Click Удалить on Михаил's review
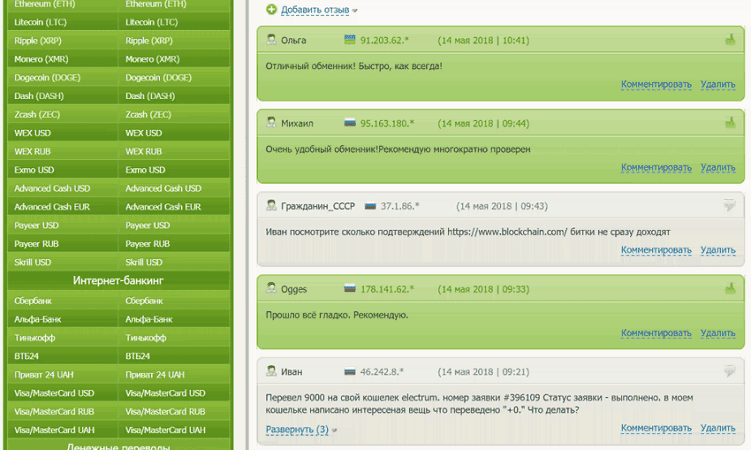Viewport: 751px width, 450px height. coord(717,168)
